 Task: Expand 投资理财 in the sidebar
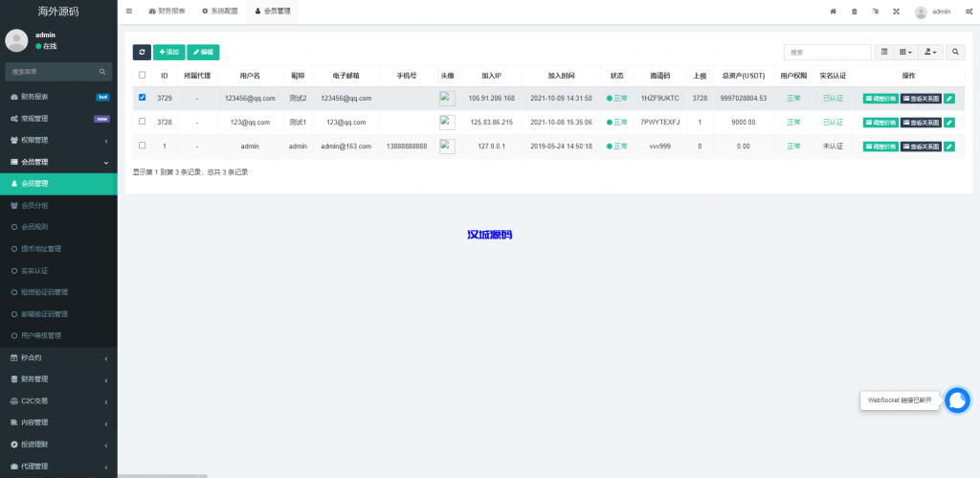[58, 444]
